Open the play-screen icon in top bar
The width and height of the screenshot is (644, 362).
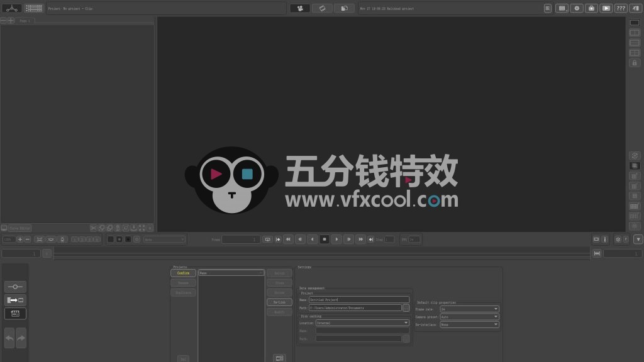606,8
